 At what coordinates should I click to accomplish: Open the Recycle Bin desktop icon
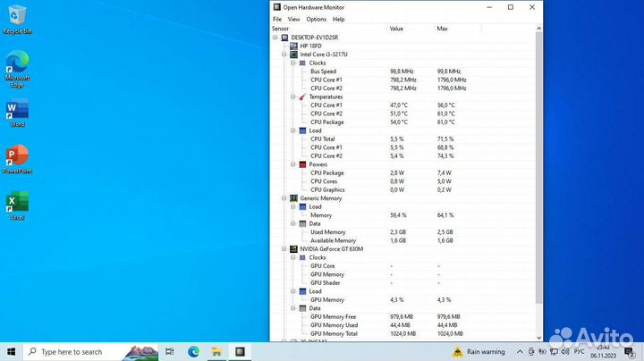(x=17, y=20)
